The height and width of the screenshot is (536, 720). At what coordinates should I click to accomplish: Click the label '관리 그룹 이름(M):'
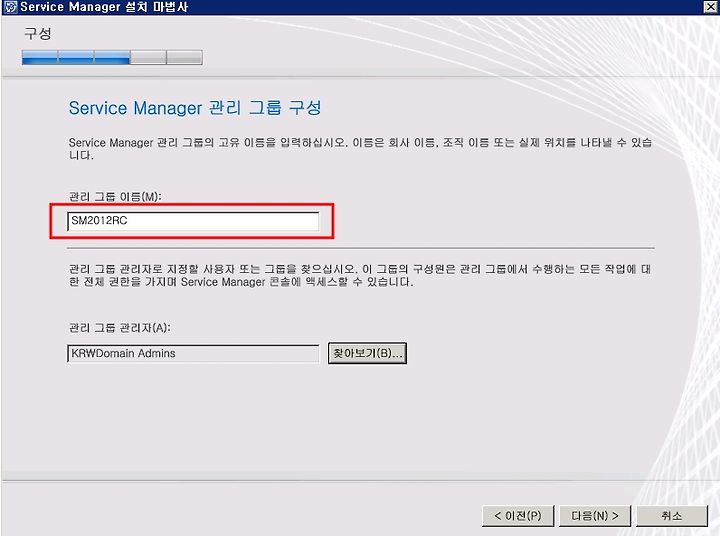(x=115, y=197)
